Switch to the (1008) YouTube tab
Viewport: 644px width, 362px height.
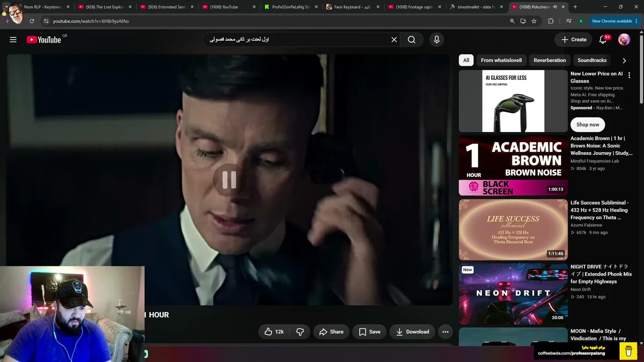(x=228, y=7)
